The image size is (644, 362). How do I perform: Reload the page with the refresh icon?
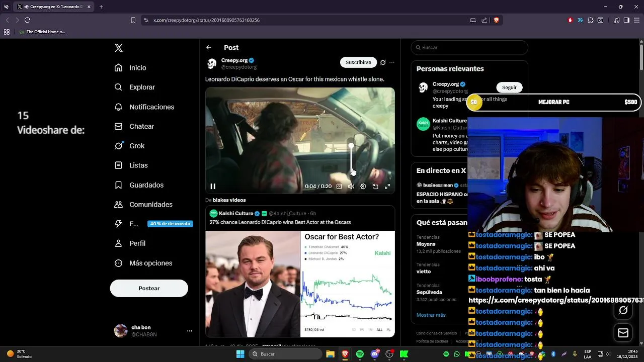[27, 20]
